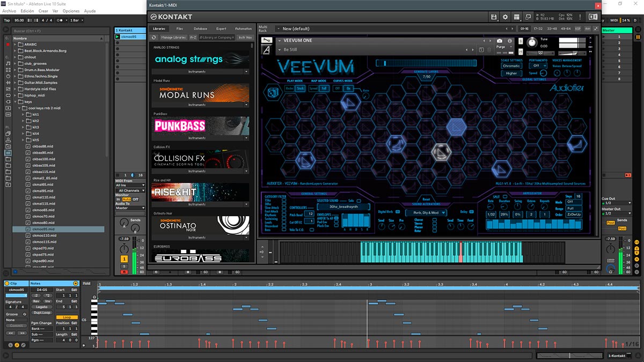Expand the ARABIC folder in browser
644x362 pixels.
pos(15,45)
